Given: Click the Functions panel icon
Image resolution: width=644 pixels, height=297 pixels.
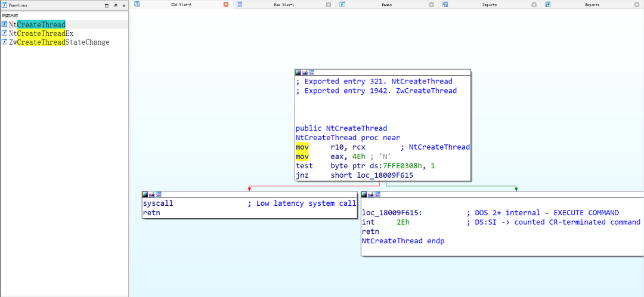Looking at the screenshot, I should pos(5,5).
